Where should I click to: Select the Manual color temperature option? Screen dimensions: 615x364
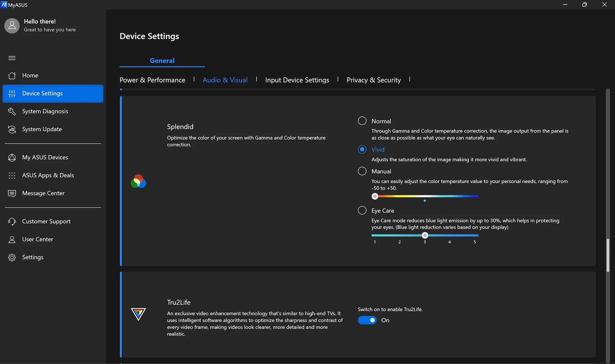click(x=362, y=171)
